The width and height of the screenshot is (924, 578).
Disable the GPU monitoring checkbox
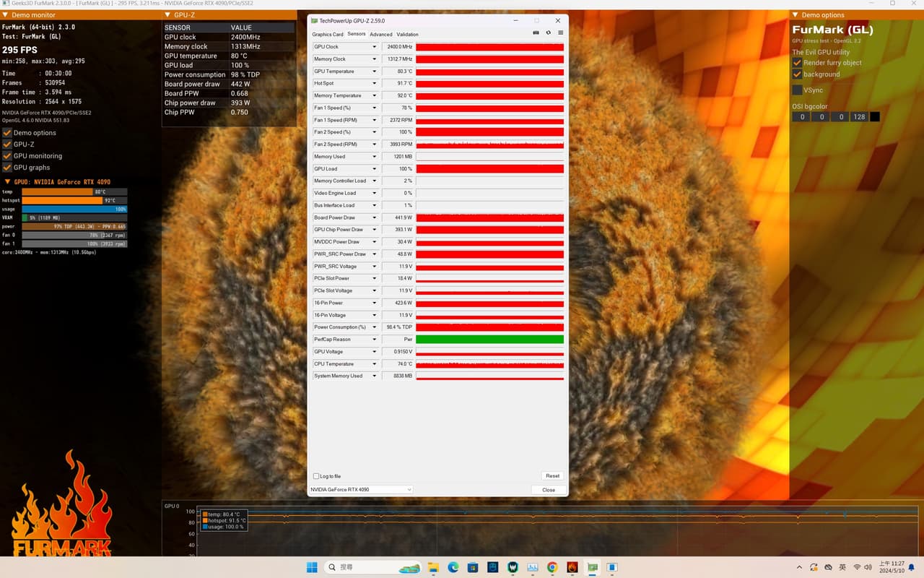(7, 156)
